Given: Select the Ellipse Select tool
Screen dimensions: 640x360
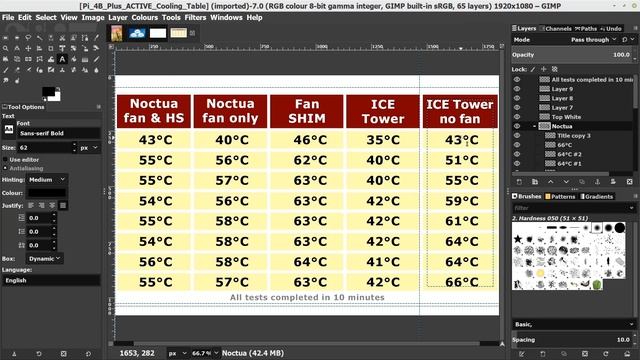Looking at the screenshot, I should click(x=17, y=38).
